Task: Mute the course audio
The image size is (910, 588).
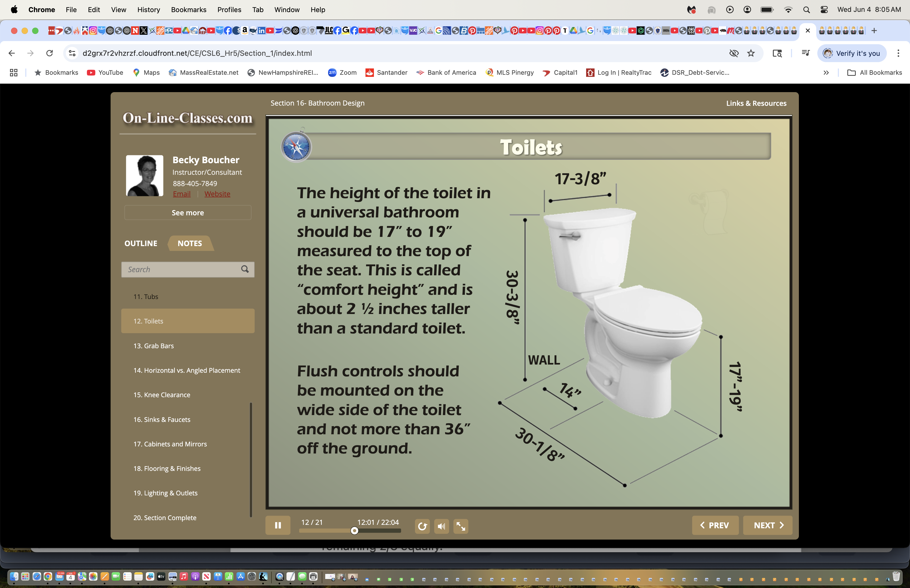Action: [x=442, y=526]
